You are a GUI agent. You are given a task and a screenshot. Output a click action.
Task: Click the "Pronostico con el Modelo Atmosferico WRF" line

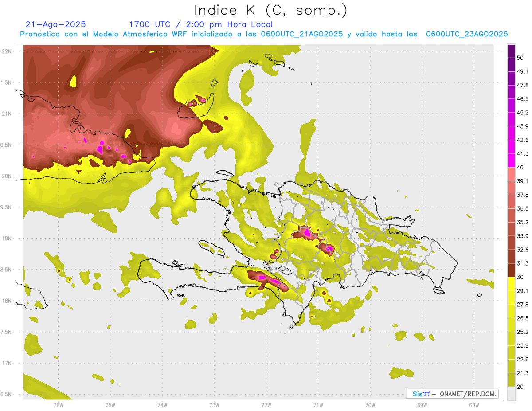264,34
